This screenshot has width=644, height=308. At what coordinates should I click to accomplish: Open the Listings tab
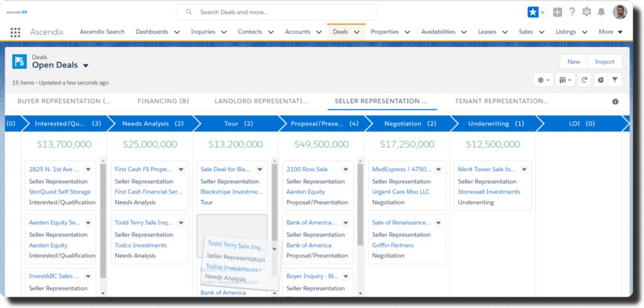click(x=565, y=31)
